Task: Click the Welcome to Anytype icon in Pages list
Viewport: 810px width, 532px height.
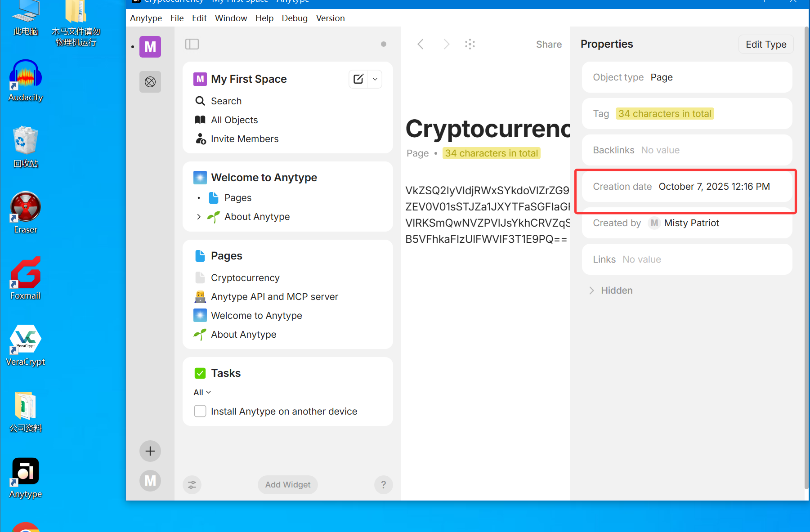Action: click(x=200, y=315)
